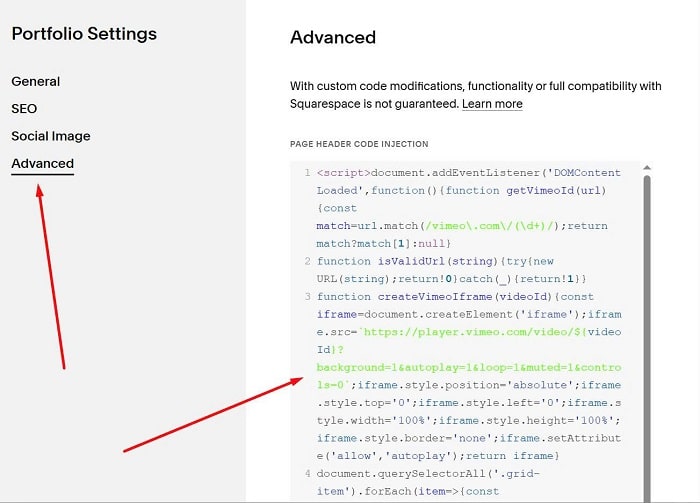Follow the Learn more link
Image resolution: width=700 pixels, height=503 pixels.
pos(492,104)
